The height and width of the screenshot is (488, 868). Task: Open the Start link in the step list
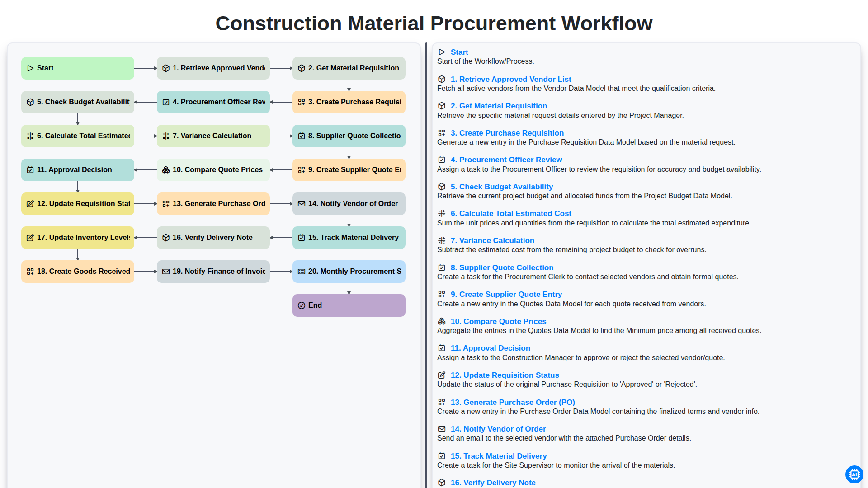click(x=459, y=52)
